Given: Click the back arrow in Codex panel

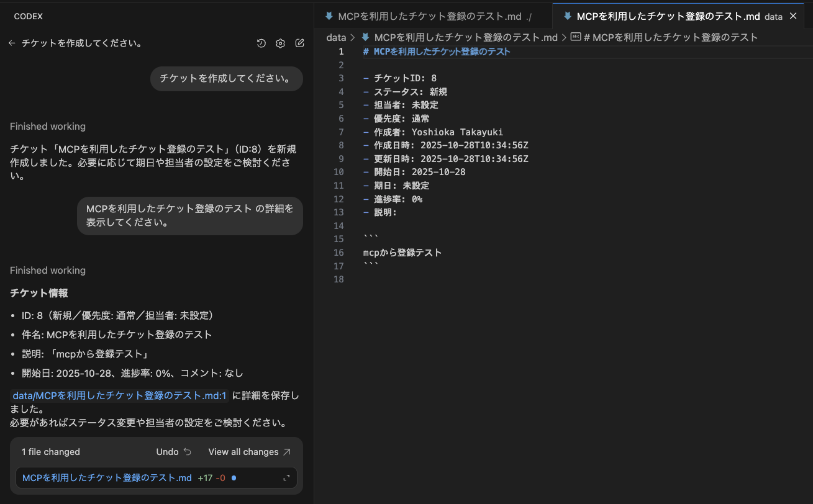Looking at the screenshot, I should [12, 43].
